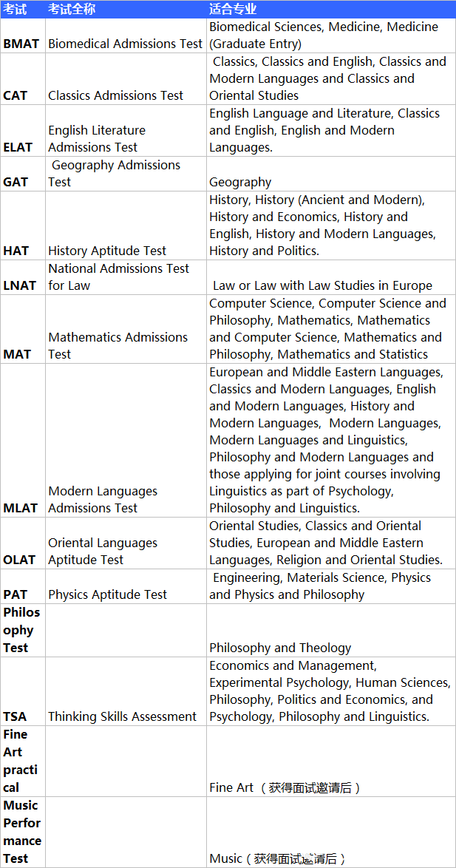The width and height of the screenshot is (456, 868).
Task: Click the Thinking Skills Assessment cell
Action: [126, 691]
